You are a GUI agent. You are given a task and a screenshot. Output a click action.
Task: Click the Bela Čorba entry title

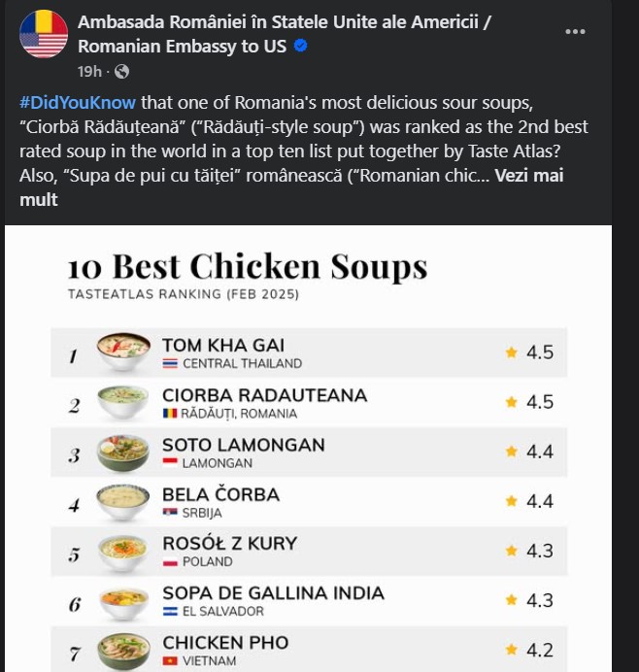(x=220, y=494)
